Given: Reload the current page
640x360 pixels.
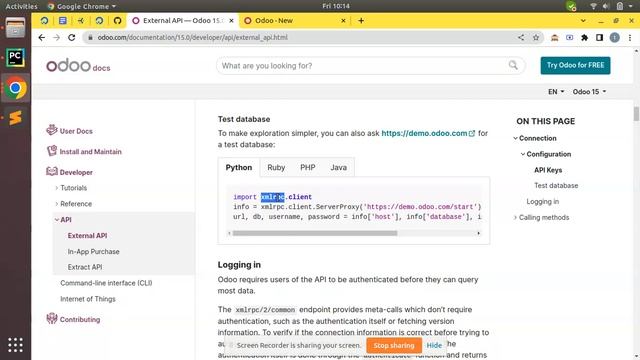Looking at the screenshot, I should click(x=72, y=38).
